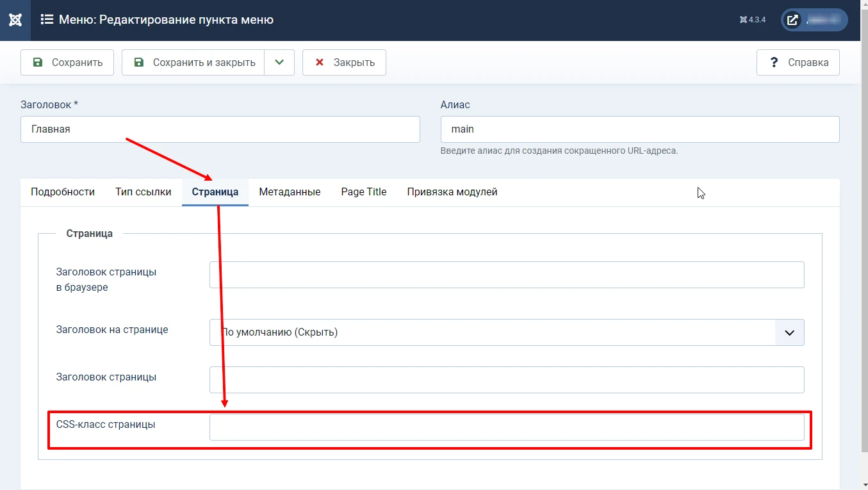Open the site preview external-link icon

click(x=792, y=20)
